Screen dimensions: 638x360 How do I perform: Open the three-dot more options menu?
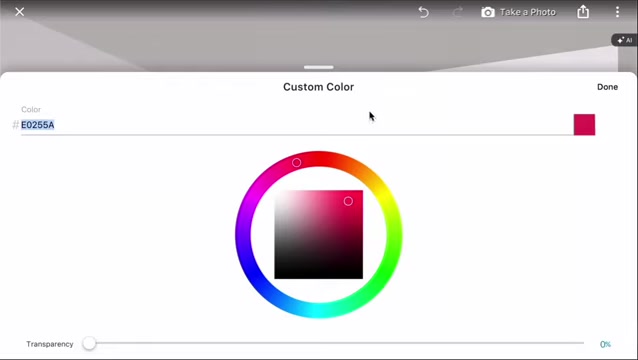[x=617, y=12]
